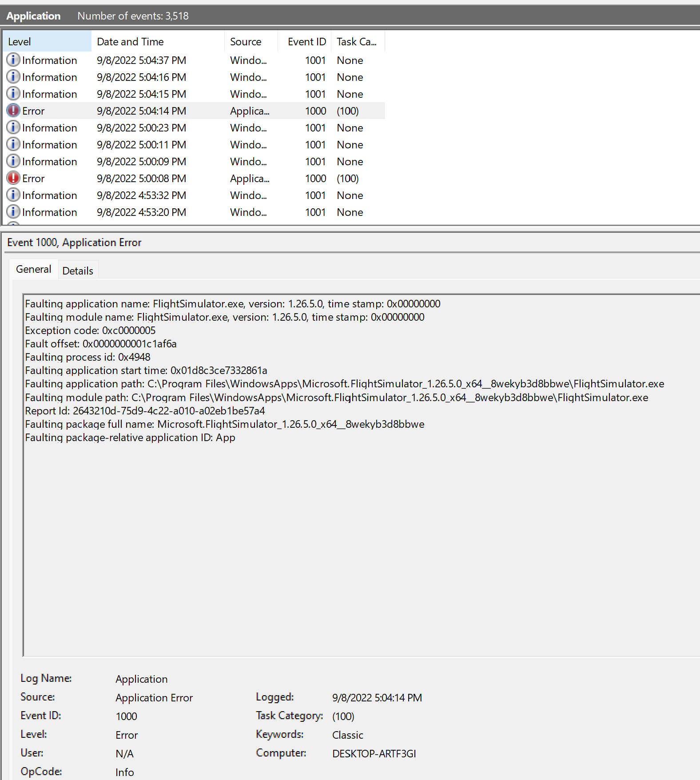Click the Faulting module path line

point(337,398)
